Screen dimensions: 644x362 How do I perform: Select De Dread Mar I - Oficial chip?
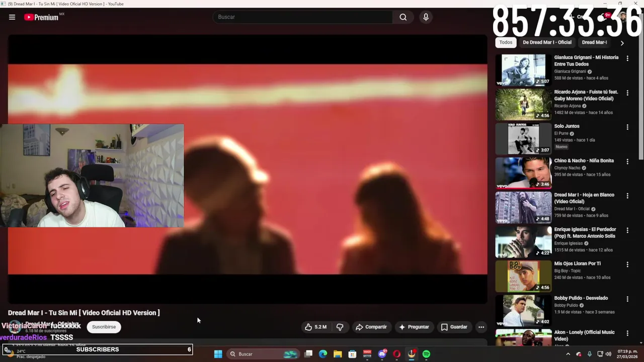547,42
